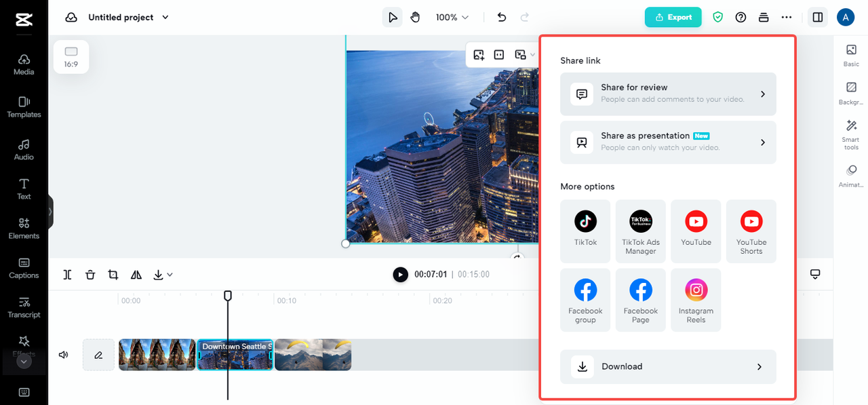Split the clip at playhead

click(x=67, y=274)
